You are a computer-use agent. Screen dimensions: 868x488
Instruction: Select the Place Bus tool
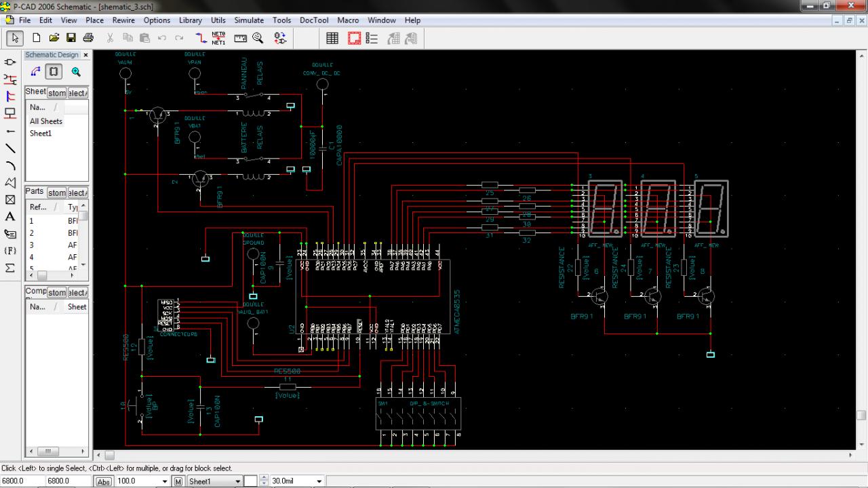click(x=10, y=96)
